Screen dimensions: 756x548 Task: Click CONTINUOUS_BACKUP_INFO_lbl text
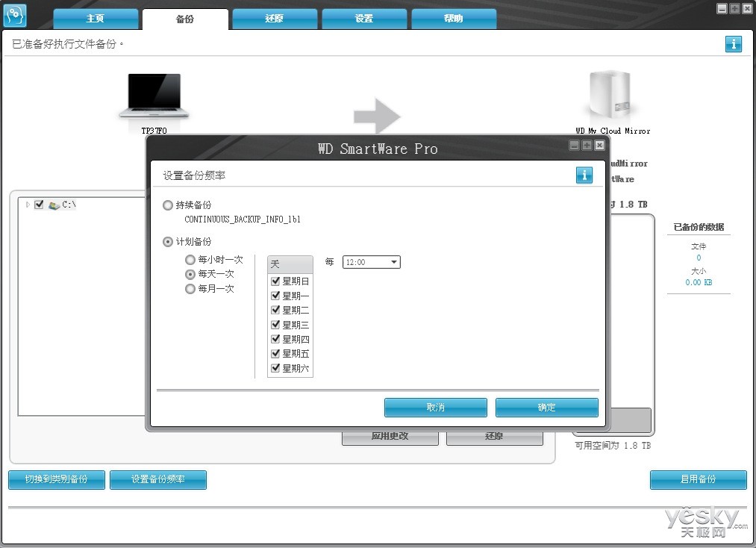pyautogui.click(x=243, y=219)
